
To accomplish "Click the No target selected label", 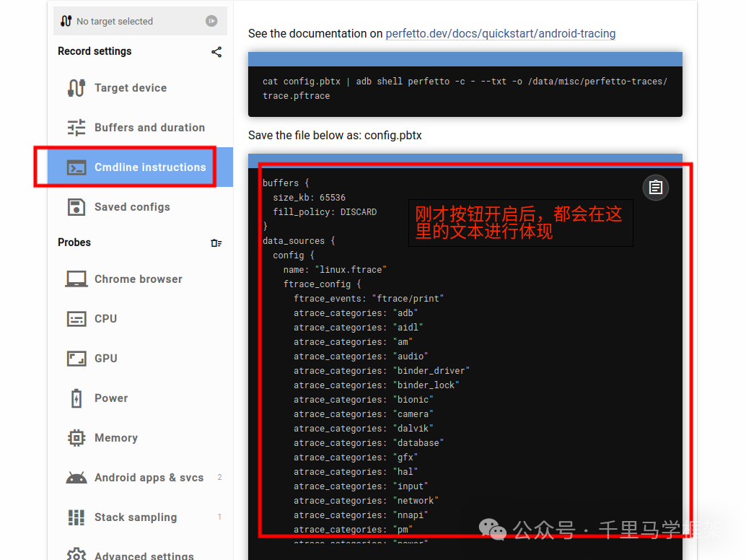I will coord(115,22).
